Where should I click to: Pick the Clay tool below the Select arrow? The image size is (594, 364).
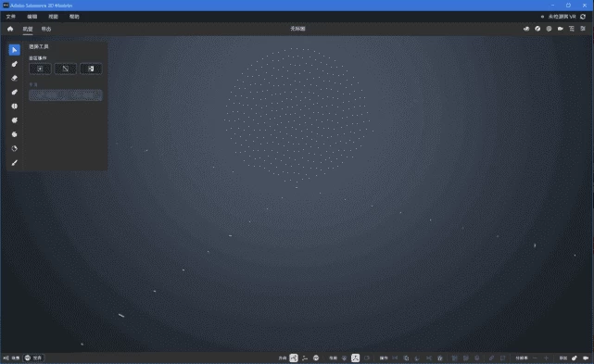[15, 64]
